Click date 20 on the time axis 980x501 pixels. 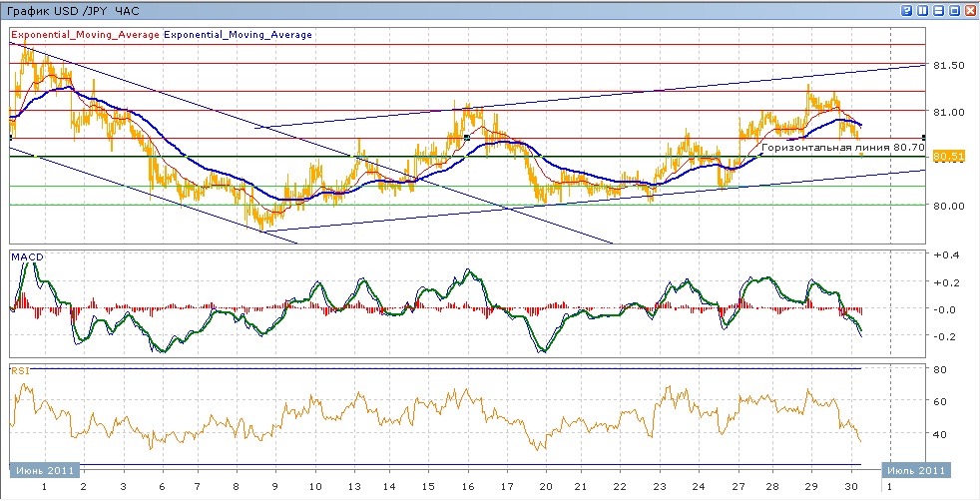[x=545, y=488]
